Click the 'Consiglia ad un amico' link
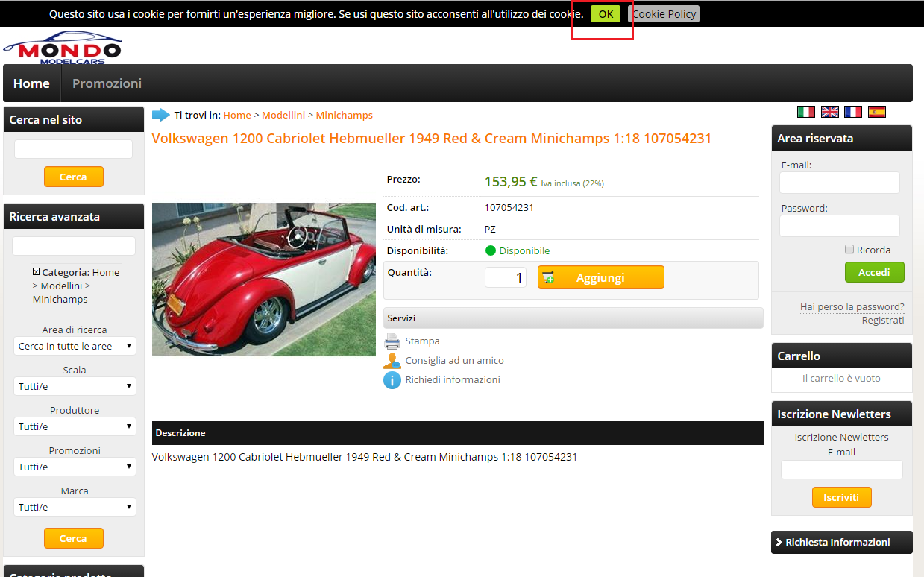924x577 pixels. tap(454, 361)
